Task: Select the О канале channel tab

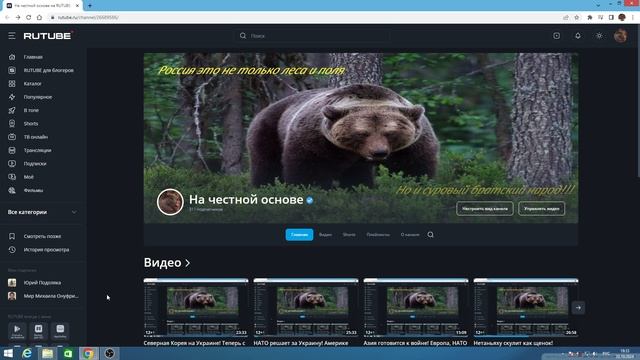Action: 410,235
